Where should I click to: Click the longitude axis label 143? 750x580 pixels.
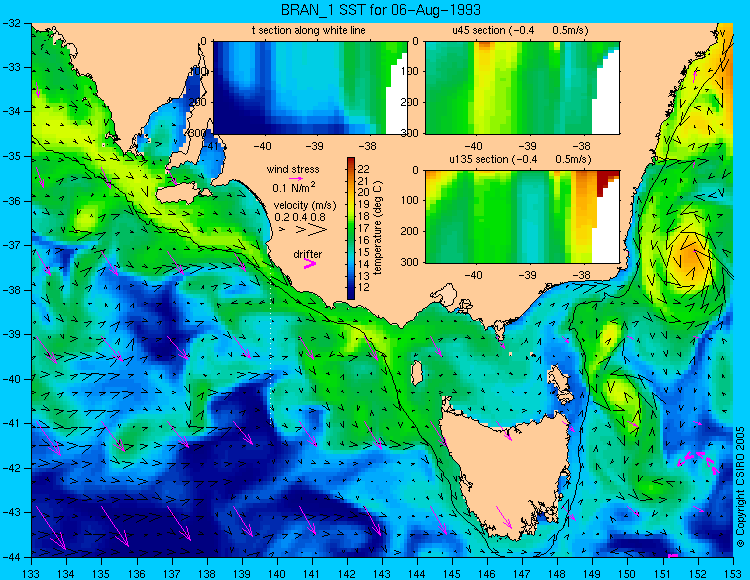(382, 572)
